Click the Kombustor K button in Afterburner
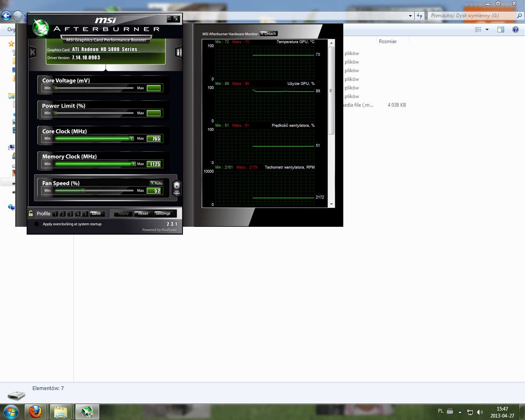 click(33, 52)
